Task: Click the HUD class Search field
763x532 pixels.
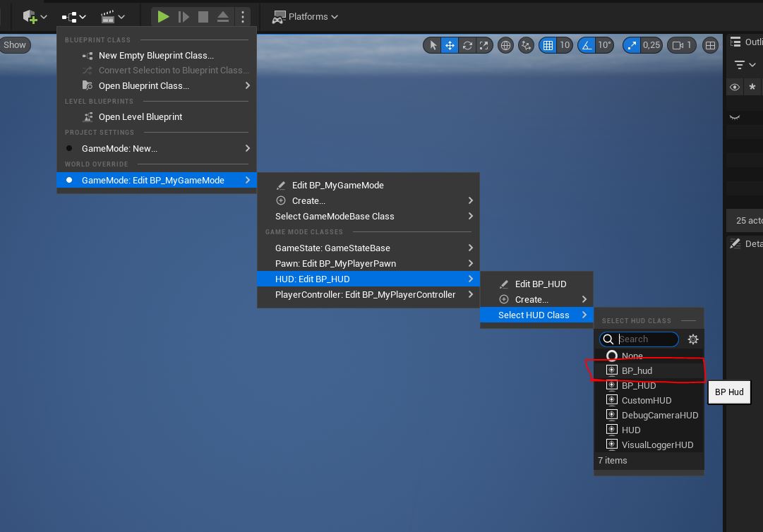Action: coord(646,339)
